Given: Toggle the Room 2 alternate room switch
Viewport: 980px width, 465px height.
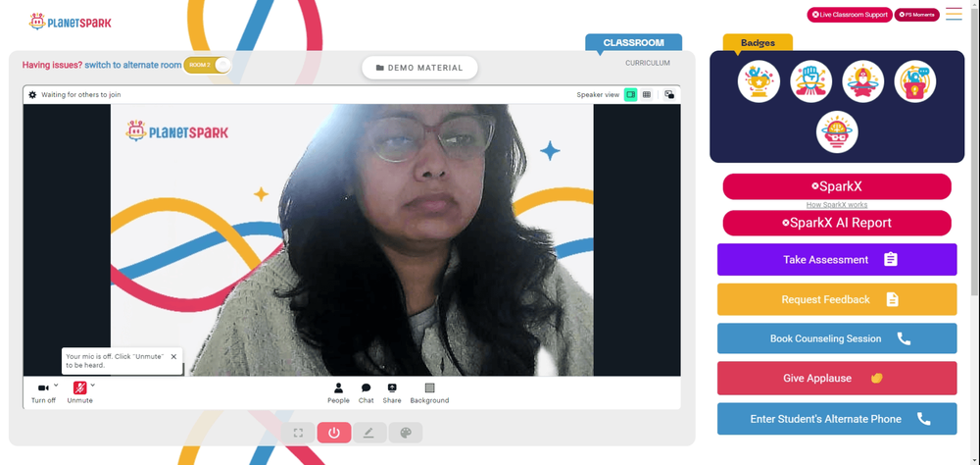Looking at the screenshot, I should pos(208,65).
